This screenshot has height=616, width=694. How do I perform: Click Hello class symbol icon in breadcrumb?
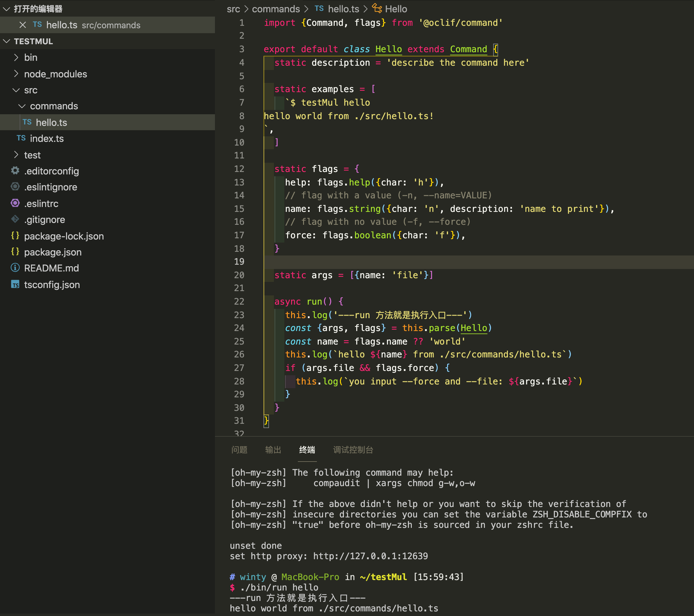click(x=377, y=9)
